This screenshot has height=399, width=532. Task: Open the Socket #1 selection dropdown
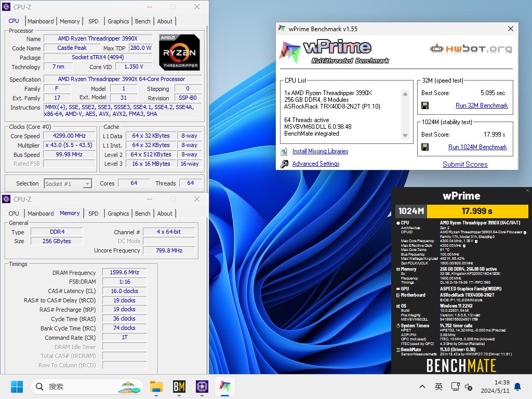tap(87, 183)
